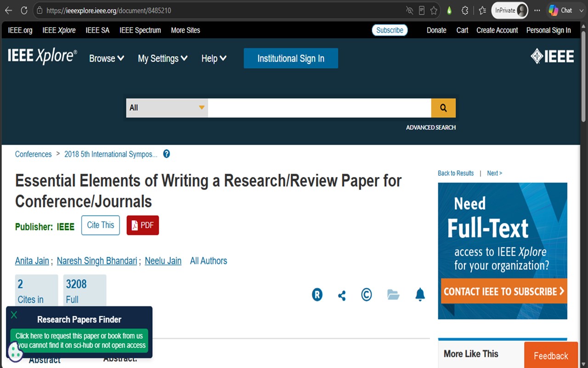588x368 pixels.
Task: View the 2 Cites in metric
Action: (x=37, y=291)
